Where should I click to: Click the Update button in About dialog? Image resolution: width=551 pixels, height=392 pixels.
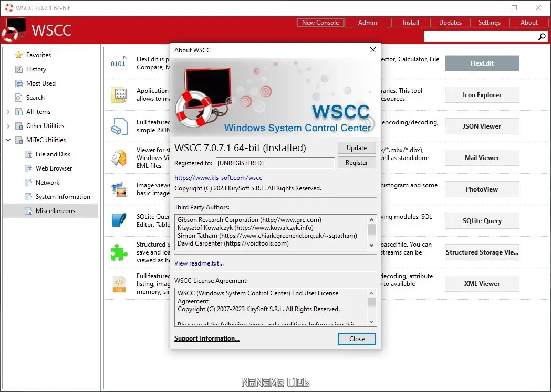click(x=357, y=147)
